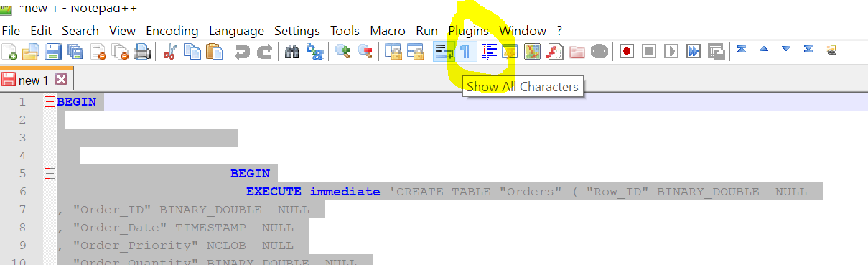The height and width of the screenshot is (265, 868).
Task: Open a file with the folder icon
Action: coord(31,52)
